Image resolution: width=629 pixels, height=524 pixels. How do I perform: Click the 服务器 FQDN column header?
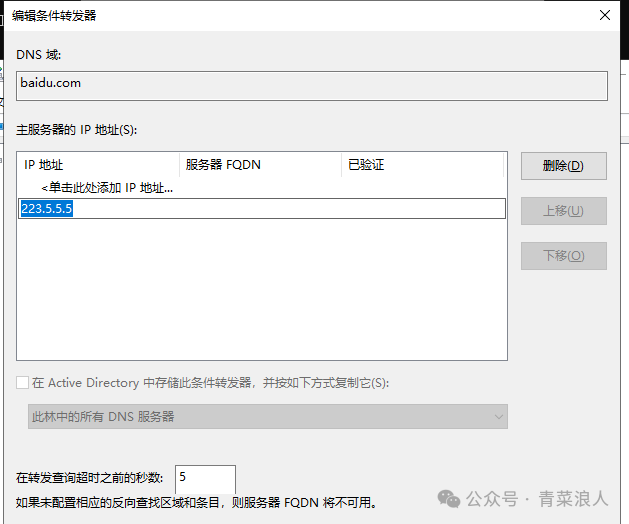tap(260, 165)
